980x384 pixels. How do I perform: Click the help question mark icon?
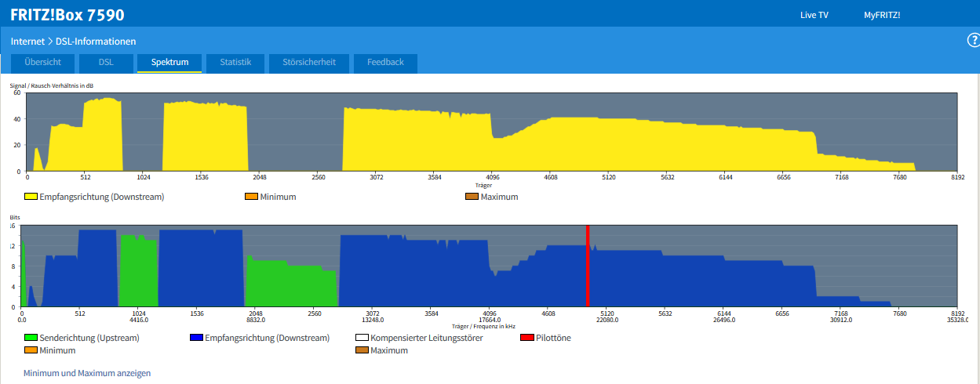point(973,41)
